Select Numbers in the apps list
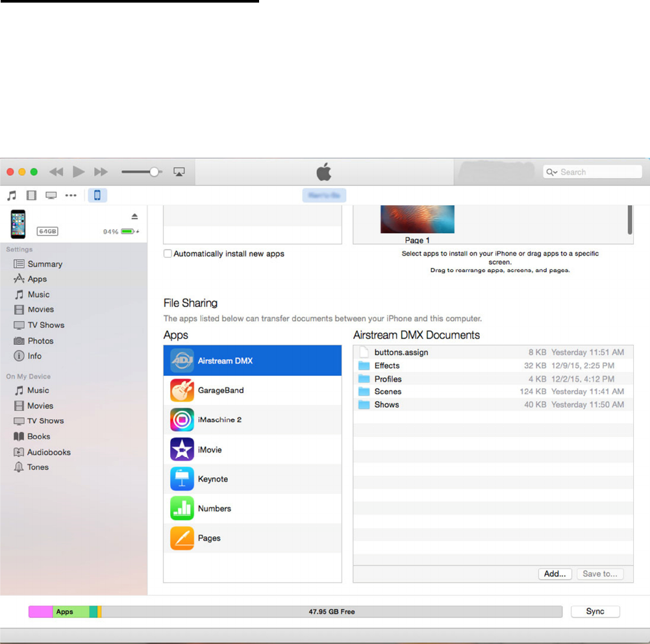Screen dimensions: 650x644 (253, 508)
